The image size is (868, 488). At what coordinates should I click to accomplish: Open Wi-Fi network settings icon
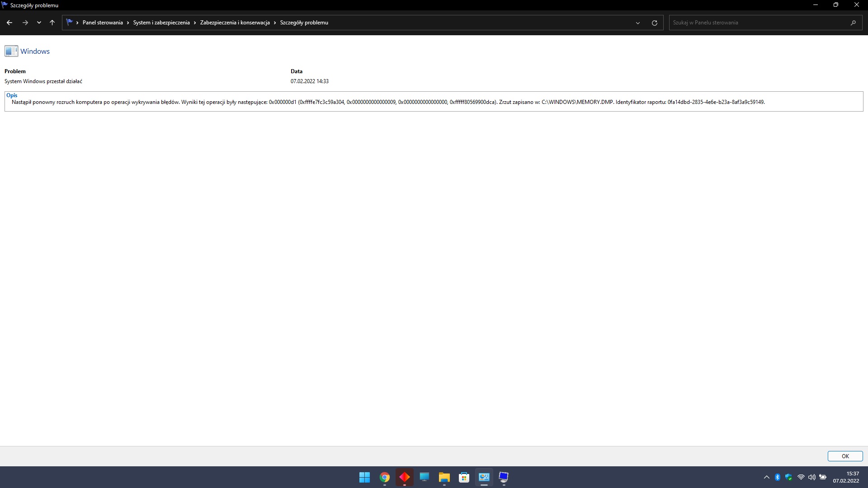coord(801,477)
